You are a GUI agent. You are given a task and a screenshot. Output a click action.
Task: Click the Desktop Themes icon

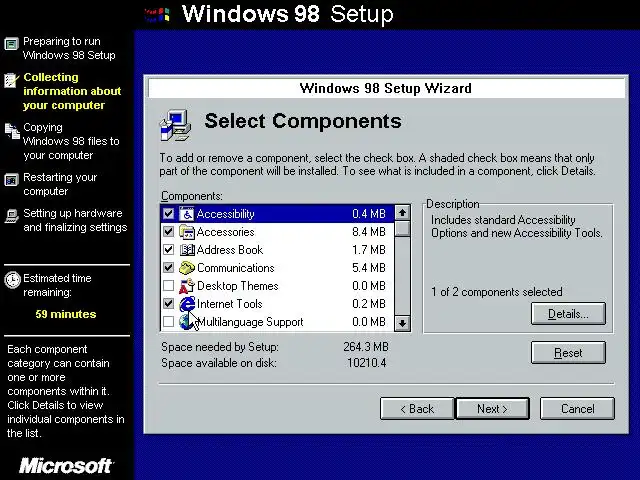[x=187, y=286]
